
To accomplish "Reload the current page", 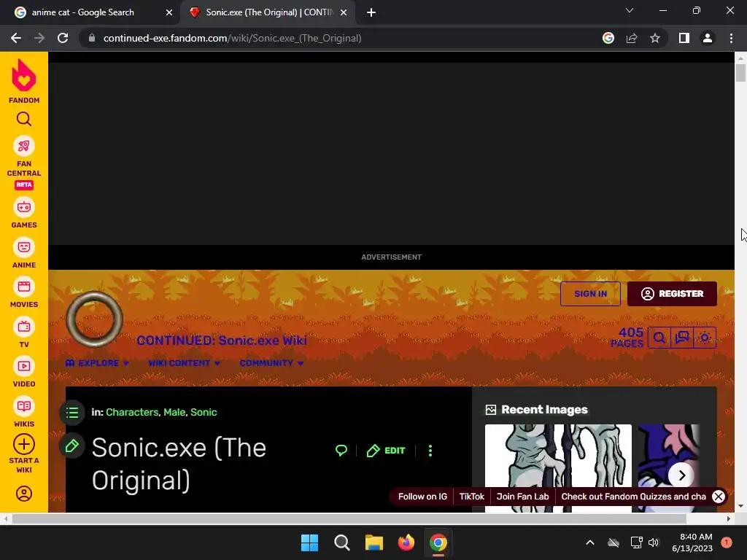I will coord(63,38).
